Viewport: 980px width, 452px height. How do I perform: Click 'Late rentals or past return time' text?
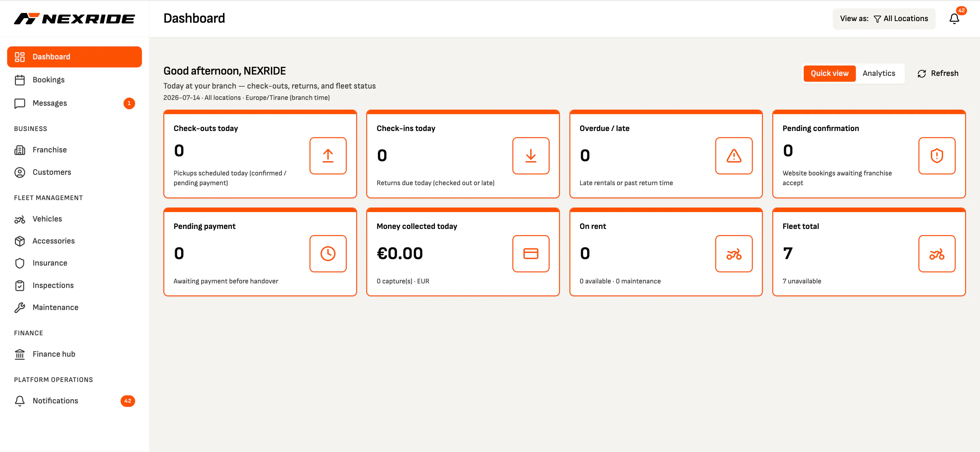click(x=626, y=183)
